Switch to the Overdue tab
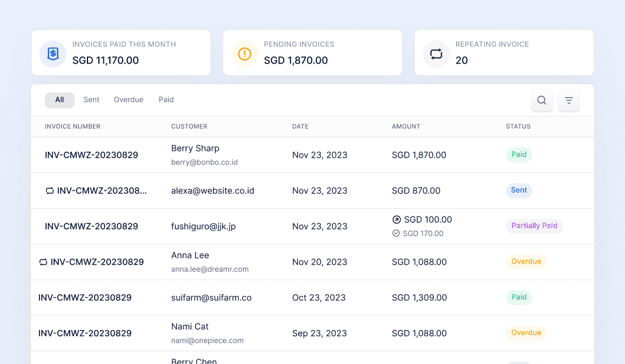Screen dimensions: 625x364 (x=128, y=99)
